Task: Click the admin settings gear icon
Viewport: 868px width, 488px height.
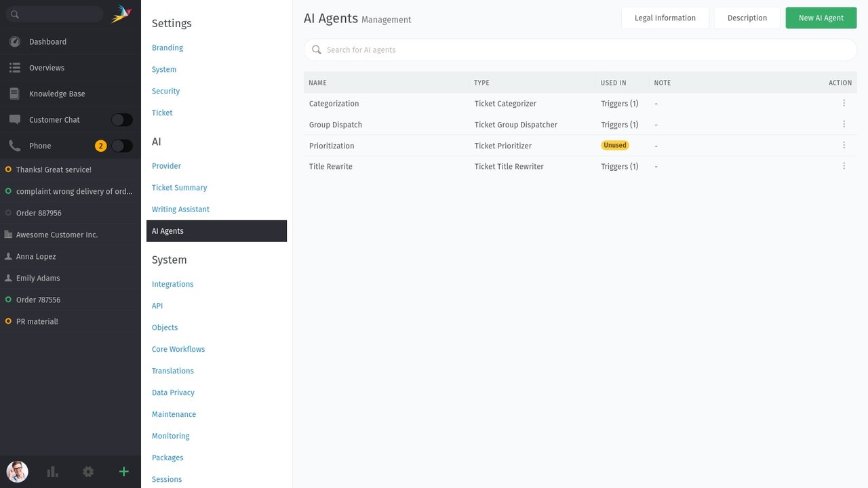Action: tap(88, 472)
